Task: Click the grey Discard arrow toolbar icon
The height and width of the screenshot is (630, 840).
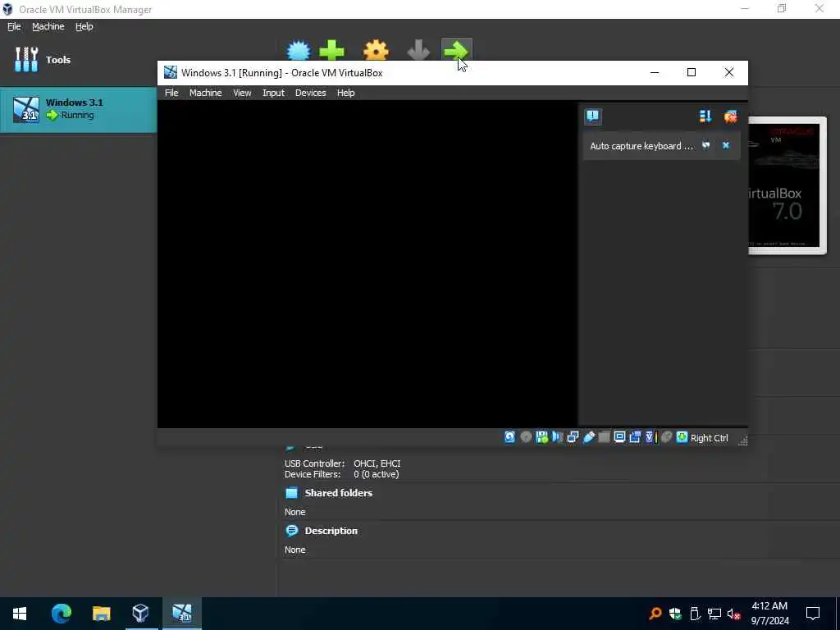Action: click(418, 51)
